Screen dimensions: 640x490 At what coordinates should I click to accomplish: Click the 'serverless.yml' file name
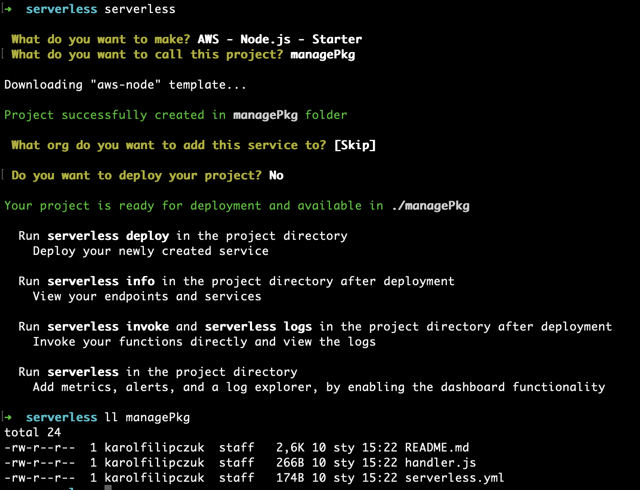tap(455, 477)
